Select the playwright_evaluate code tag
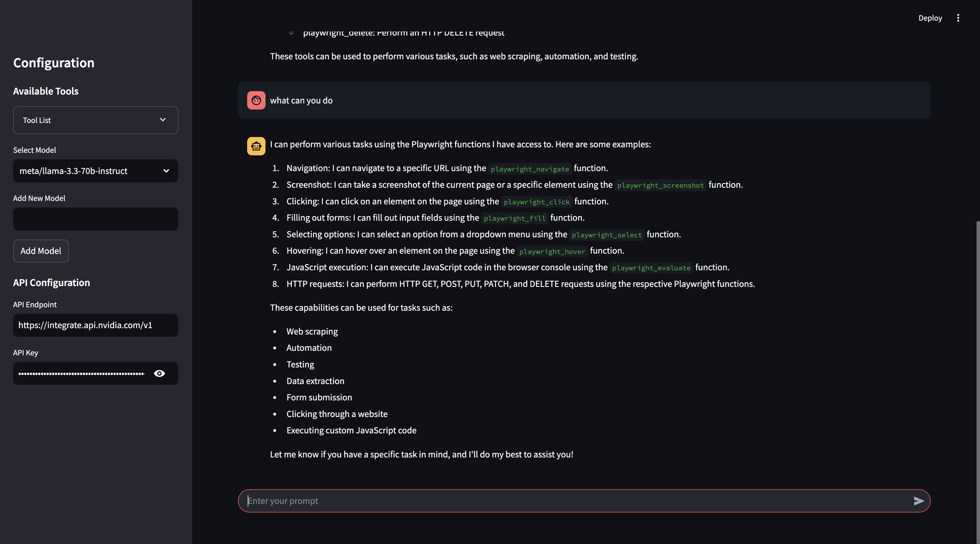Screen dimensions: 980x544 point(651,268)
